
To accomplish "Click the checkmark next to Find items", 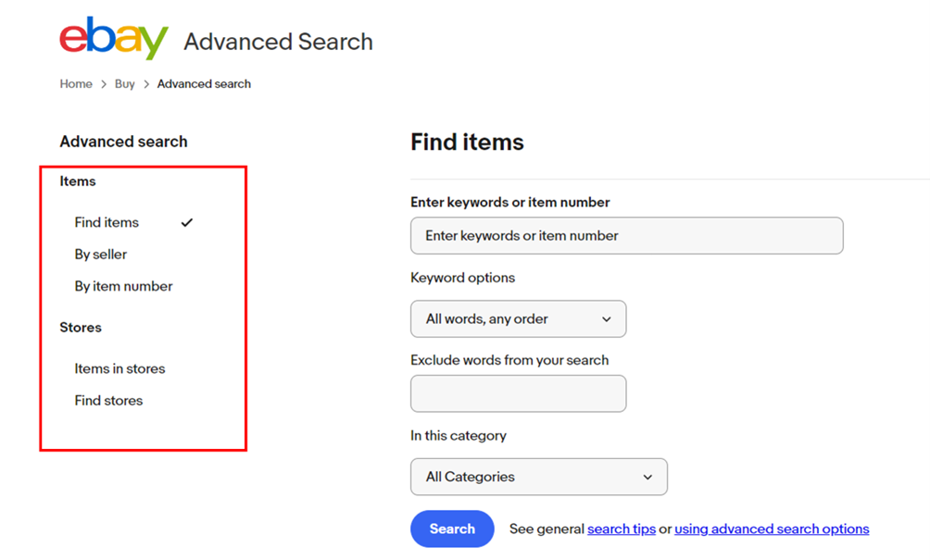I will coord(187,223).
